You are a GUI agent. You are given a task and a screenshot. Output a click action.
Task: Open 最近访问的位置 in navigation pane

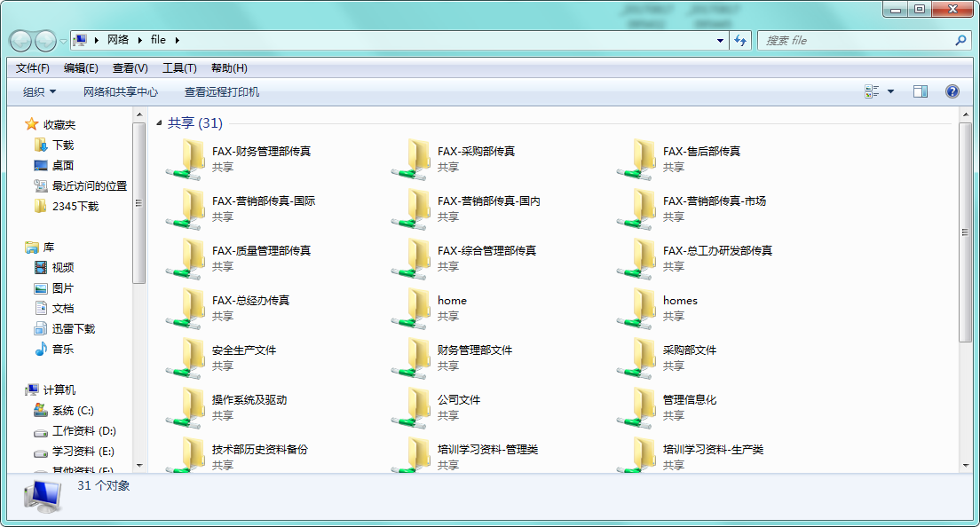click(x=90, y=186)
